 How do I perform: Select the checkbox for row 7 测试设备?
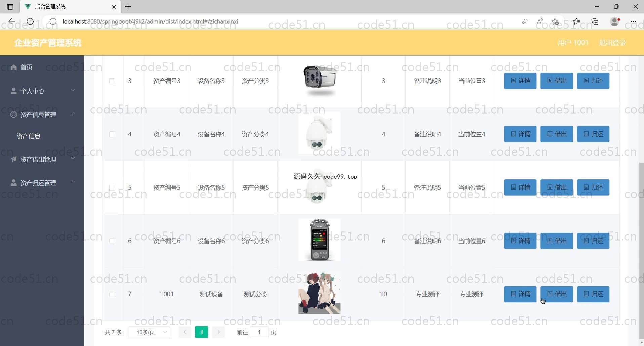[112, 294]
